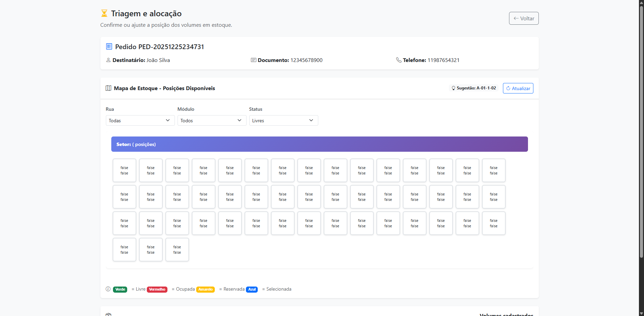Viewport: 644px width, 316px height.
Task: Click the page vertical scrollbar
Action: [641, 135]
